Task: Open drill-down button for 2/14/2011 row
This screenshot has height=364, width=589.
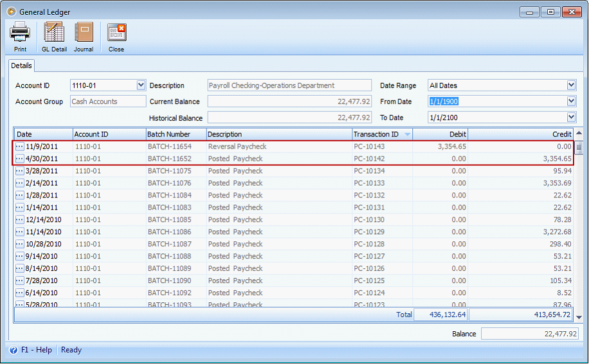Action: [19, 183]
